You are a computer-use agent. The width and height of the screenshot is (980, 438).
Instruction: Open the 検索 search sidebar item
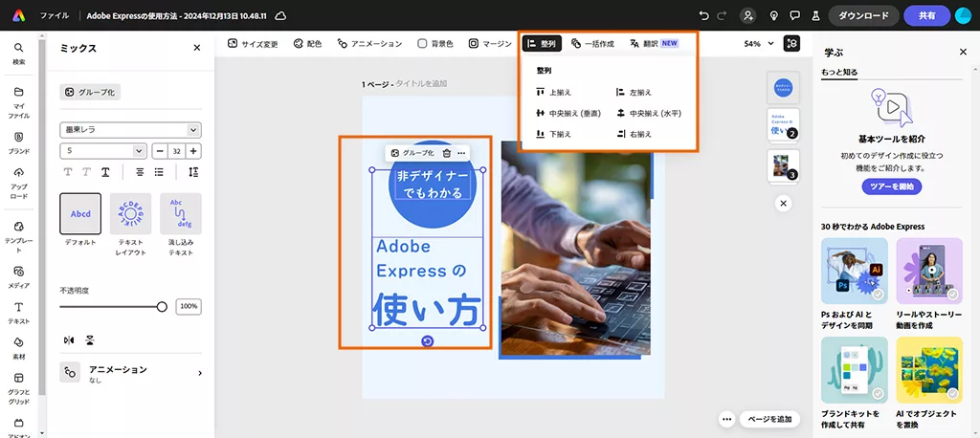click(19, 54)
